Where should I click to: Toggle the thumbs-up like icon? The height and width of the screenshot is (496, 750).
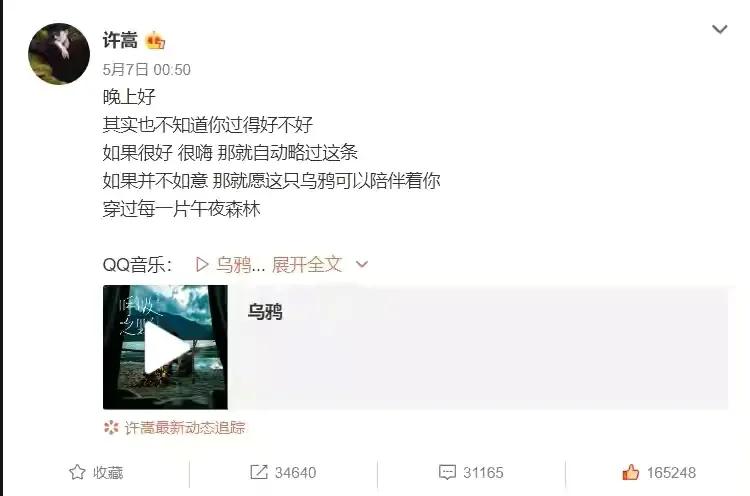[x=630, y=472]
